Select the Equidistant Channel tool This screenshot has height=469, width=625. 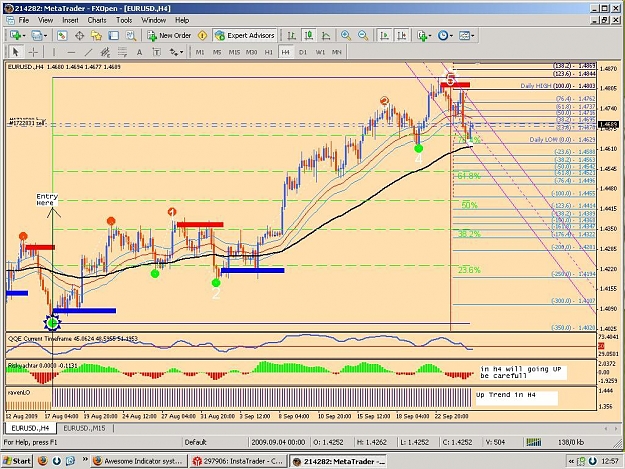(105, 52)
